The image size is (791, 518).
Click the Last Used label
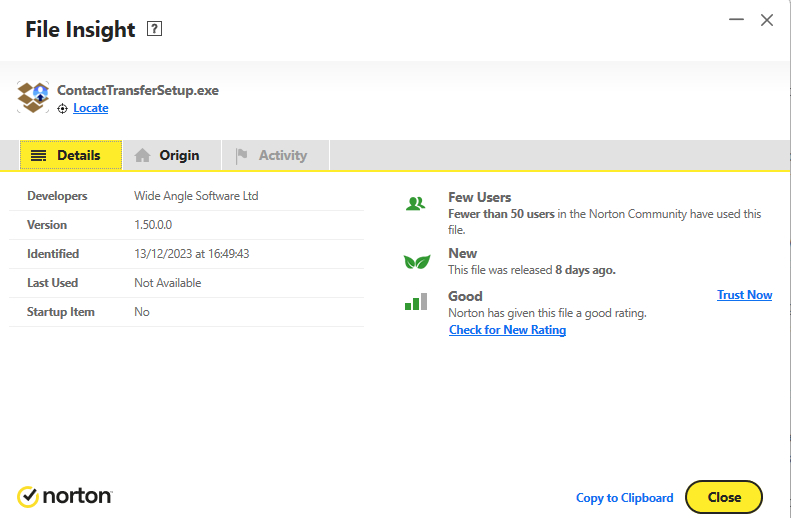pos(52,283)
